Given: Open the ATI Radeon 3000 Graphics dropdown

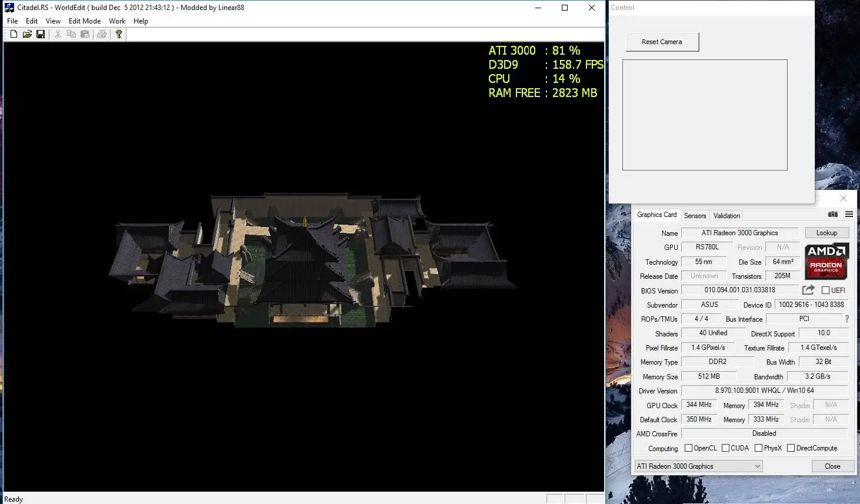Looking at the screenshot, I should coord(698,466).
